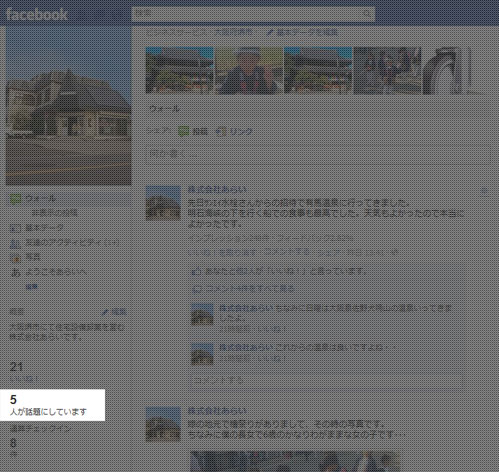Open 写真 in the left sidebar

33,257
